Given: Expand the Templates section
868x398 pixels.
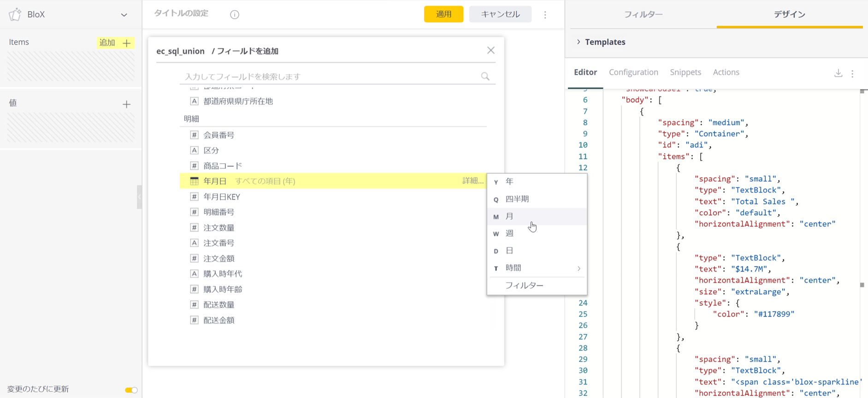Looking at the screenshot, I should [x=579, y=42].
